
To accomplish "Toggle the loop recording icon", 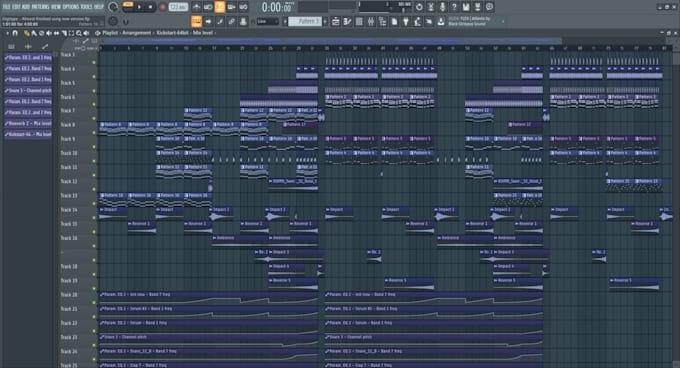I will click(243, 7).
